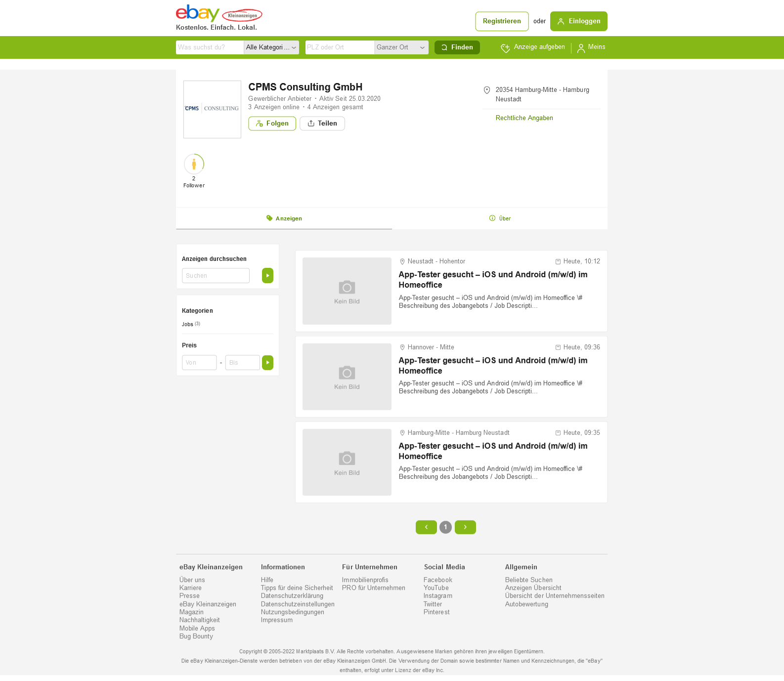Click the Hamburg-Mitte ad placeholder image

point(347,463)
